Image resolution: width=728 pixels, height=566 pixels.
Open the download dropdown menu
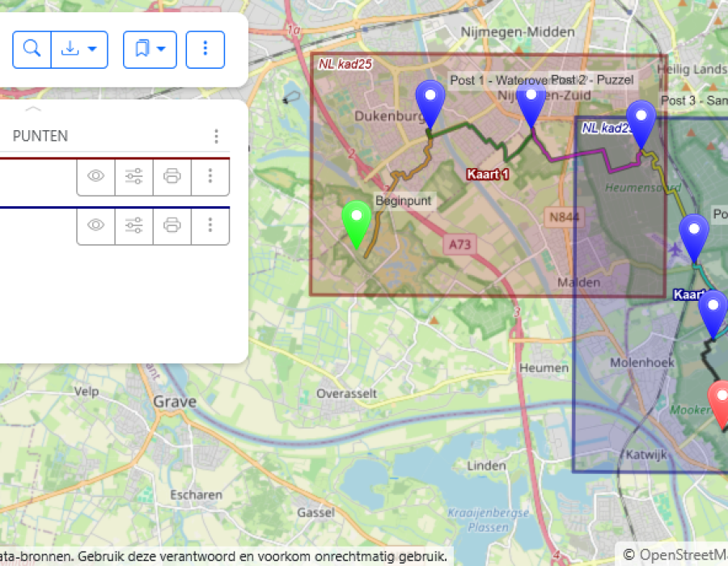[79, 49]
